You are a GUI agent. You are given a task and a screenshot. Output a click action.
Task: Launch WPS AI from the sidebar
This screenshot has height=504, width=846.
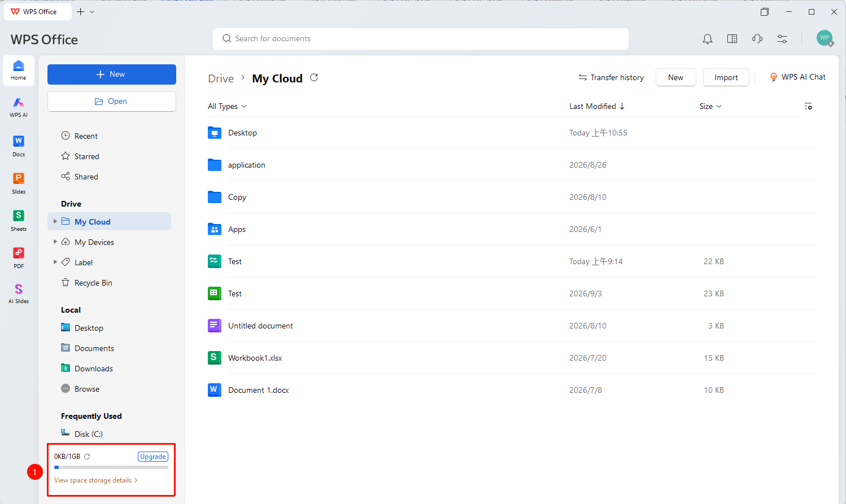click(19, 107)
